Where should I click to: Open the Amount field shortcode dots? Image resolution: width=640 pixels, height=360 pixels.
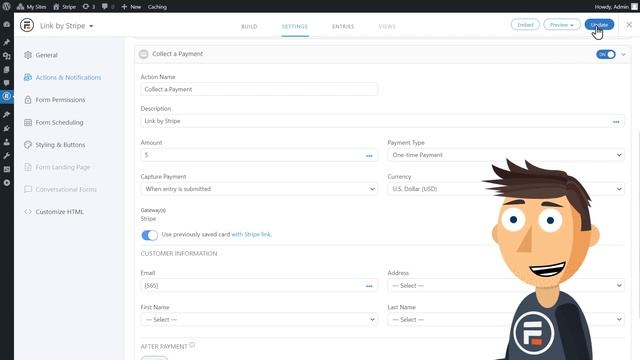pos(369,156)
